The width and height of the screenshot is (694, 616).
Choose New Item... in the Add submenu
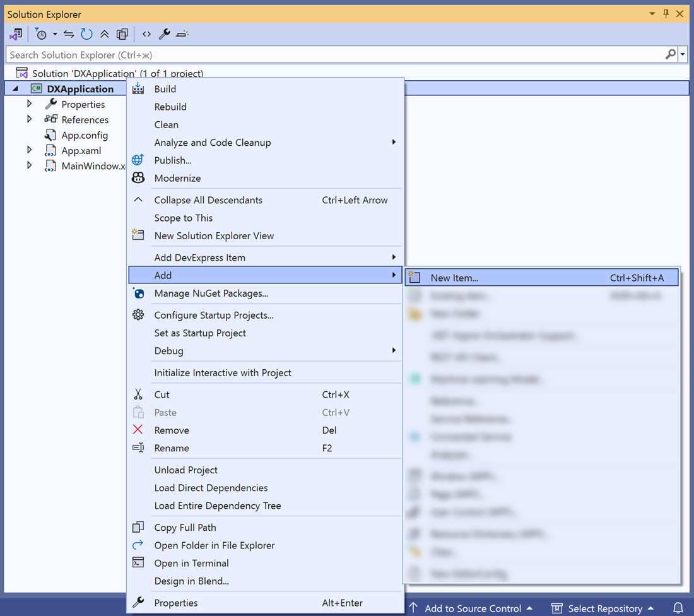542,278
